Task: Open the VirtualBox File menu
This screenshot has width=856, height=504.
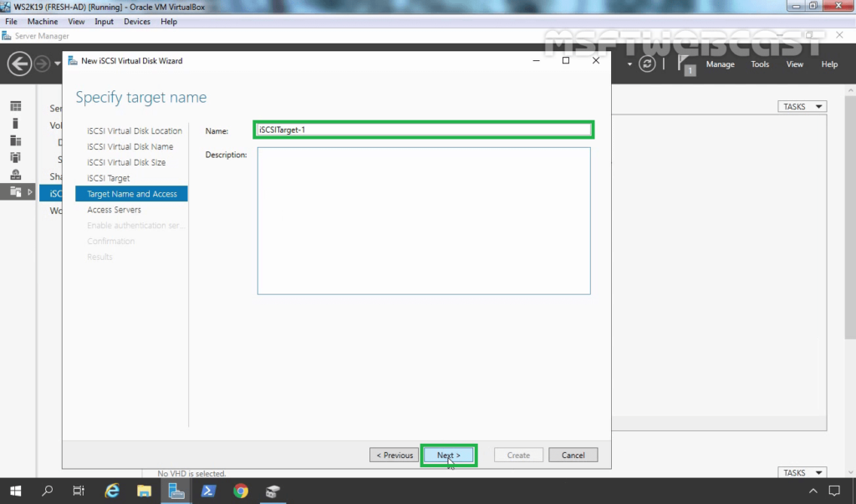Action: point(11,21)
